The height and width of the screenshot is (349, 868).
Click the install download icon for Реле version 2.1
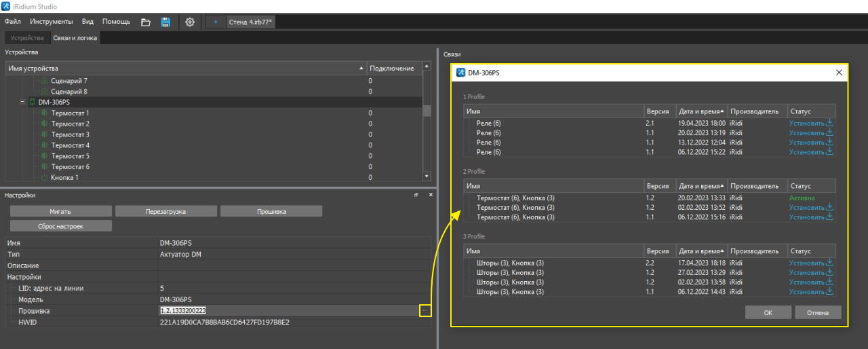(x=829, y=124)
